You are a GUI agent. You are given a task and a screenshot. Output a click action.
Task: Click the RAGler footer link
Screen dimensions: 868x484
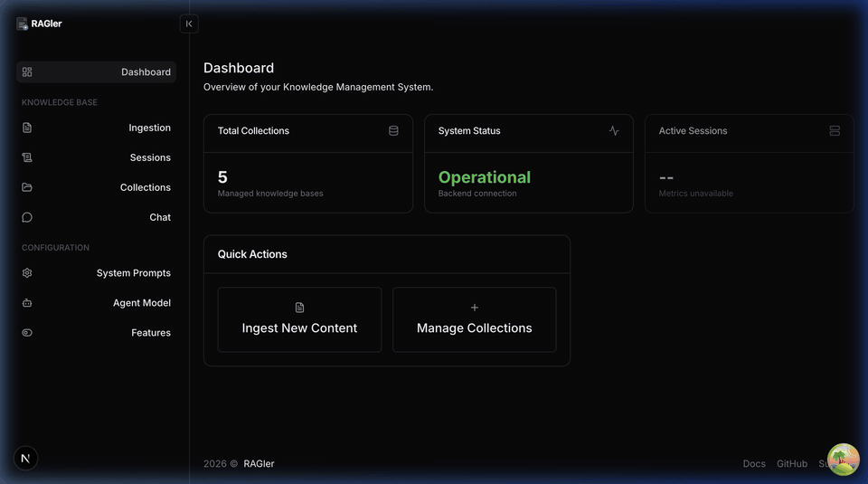(x=259, y=464)
